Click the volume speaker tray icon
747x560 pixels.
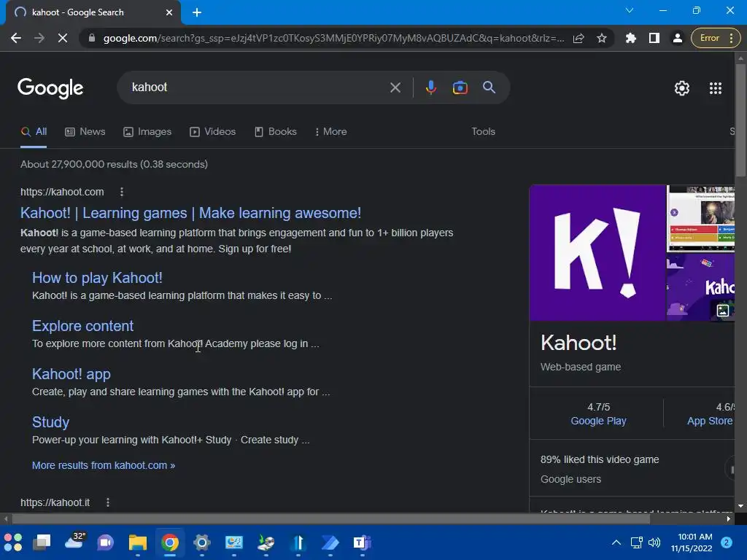(x=654, y=542)
